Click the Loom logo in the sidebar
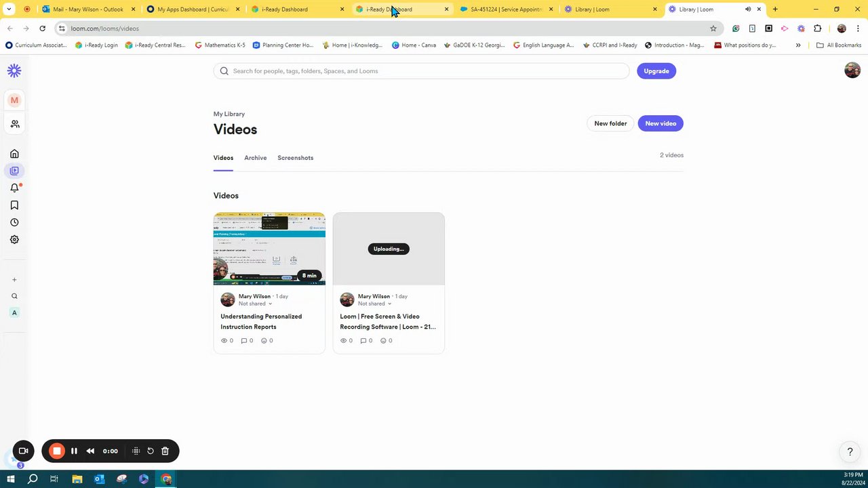 (x=14, y=71)
